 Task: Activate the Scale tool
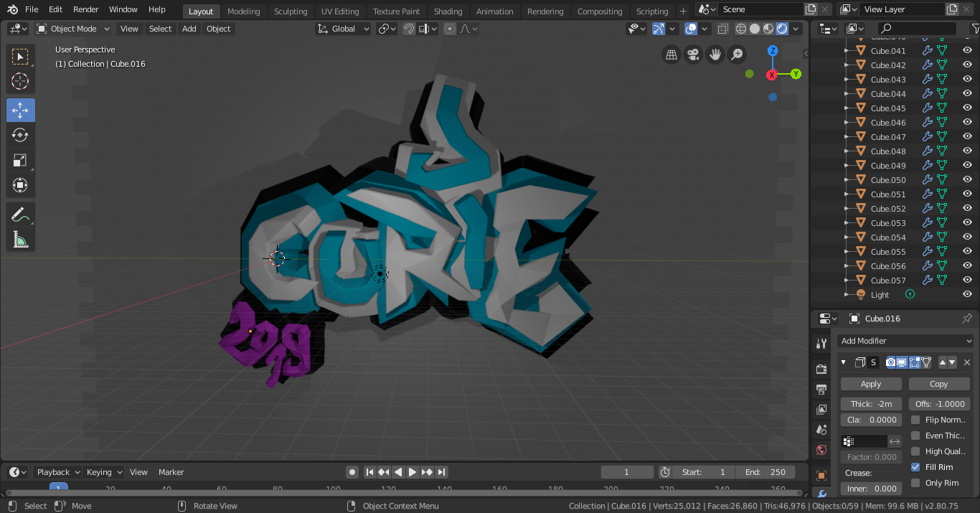coord(20,161)
